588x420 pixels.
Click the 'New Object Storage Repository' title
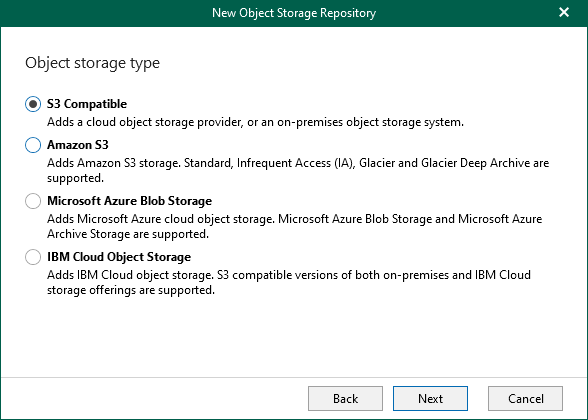coord(294,13)
